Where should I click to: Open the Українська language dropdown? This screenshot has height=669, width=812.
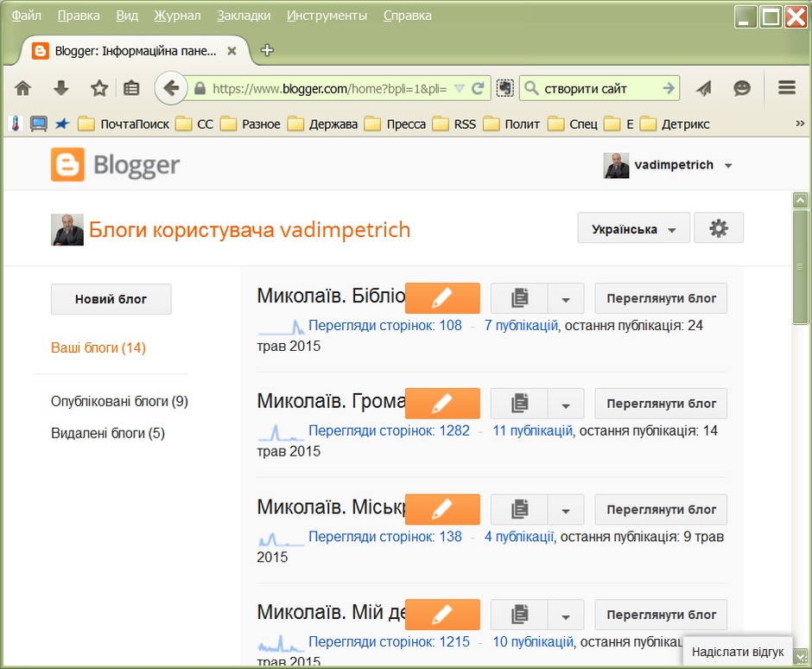click(x=634, y=228)
